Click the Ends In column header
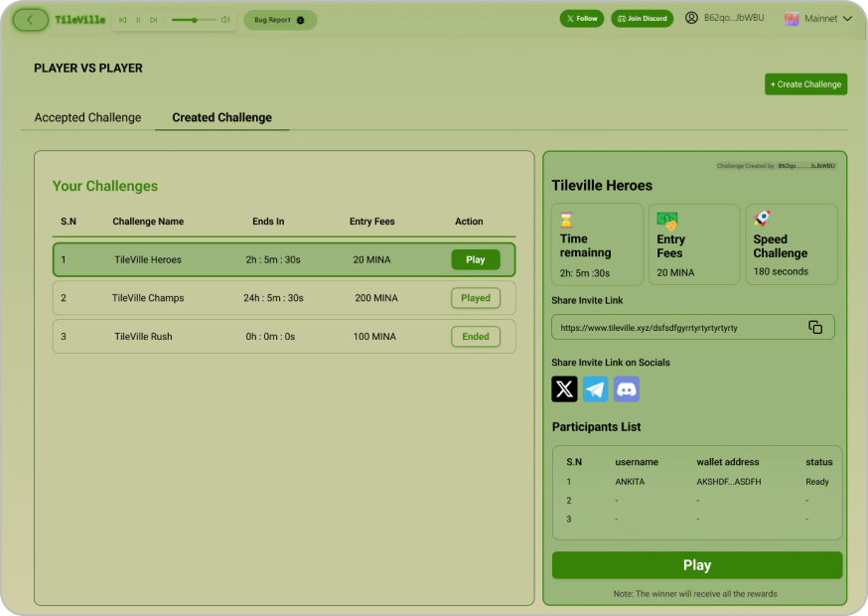This screenshot has width=868, height=616. click(268, 222)
